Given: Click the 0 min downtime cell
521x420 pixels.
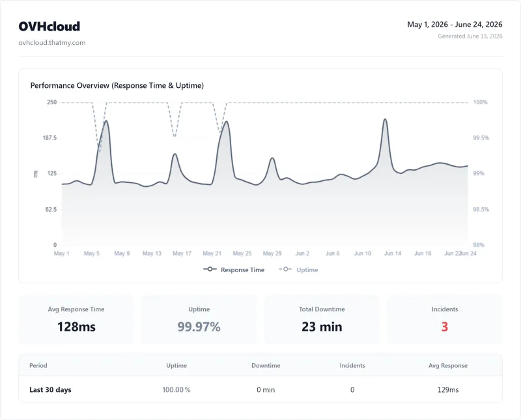Looking at the screenshot, I should [266, 390].
